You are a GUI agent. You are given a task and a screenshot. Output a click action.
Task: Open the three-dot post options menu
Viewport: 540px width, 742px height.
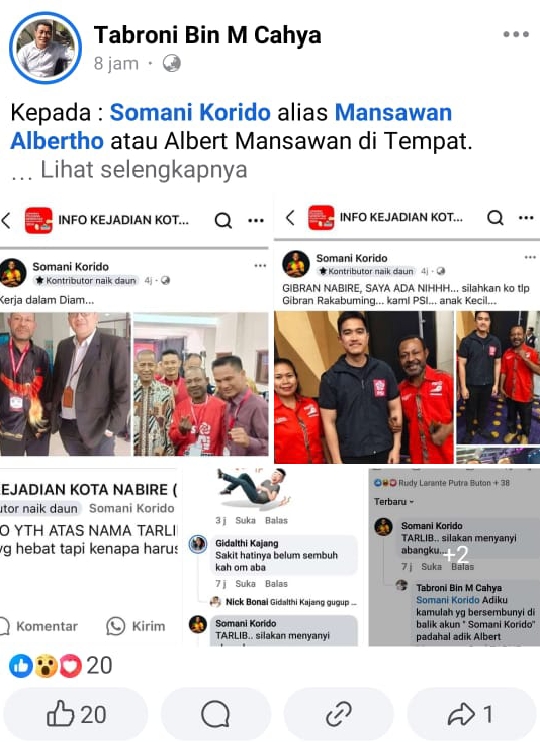[516, 35]
